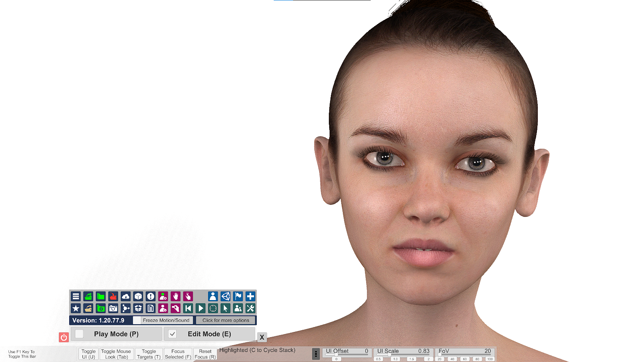Set FoV to the 60 preset

tap(465, 359)
